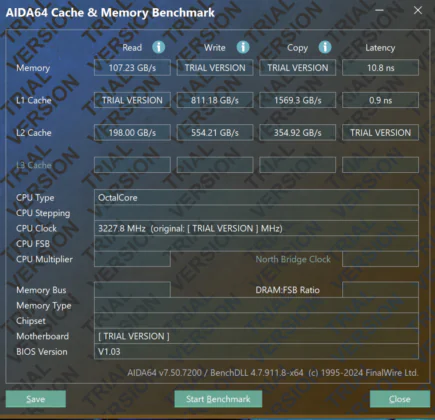The height and width of the screenshot is (420, 435).
Task: Click the Write column header
Action: coord(215,48)
